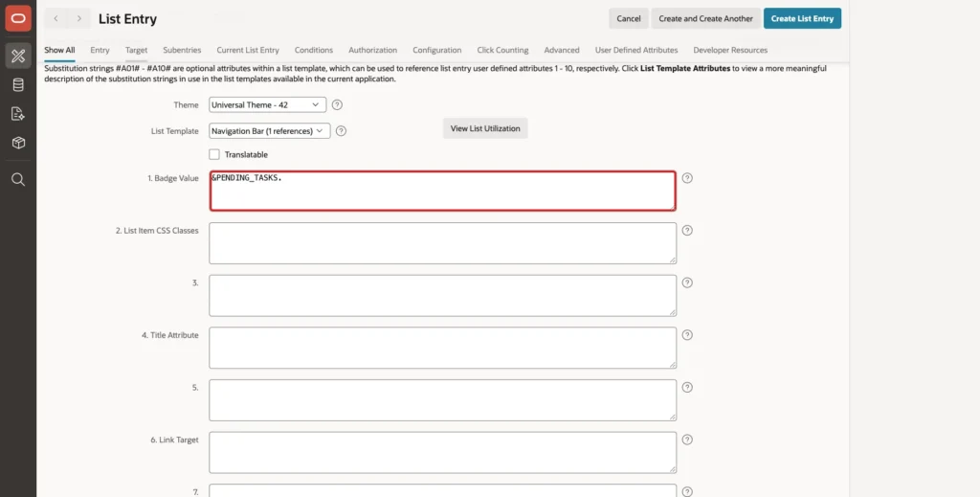Switch to the Advanced tab
The width and height of the screenshot is (980, 497).
click(x=561, y=50)
